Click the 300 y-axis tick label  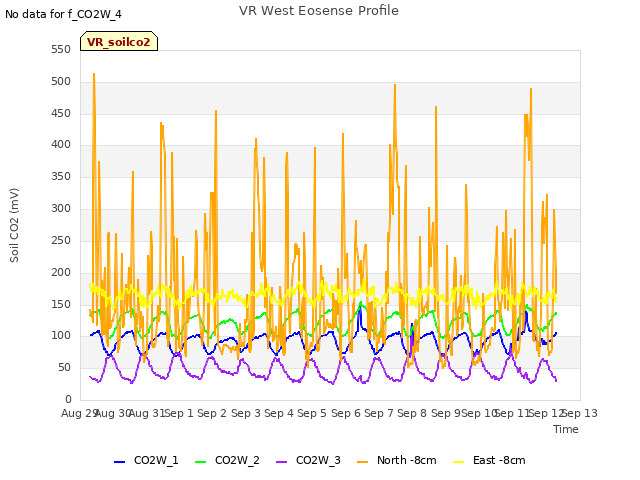click(x=61, y=209)
